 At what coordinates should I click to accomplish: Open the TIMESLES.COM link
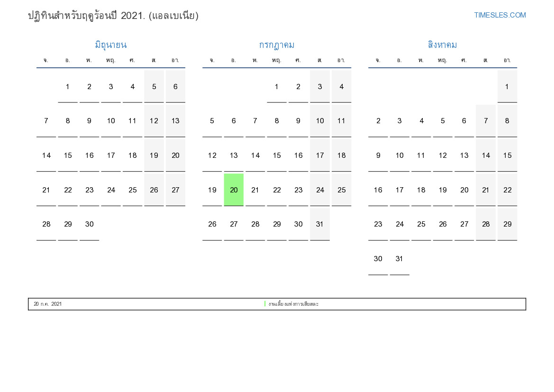click(500, 15)
